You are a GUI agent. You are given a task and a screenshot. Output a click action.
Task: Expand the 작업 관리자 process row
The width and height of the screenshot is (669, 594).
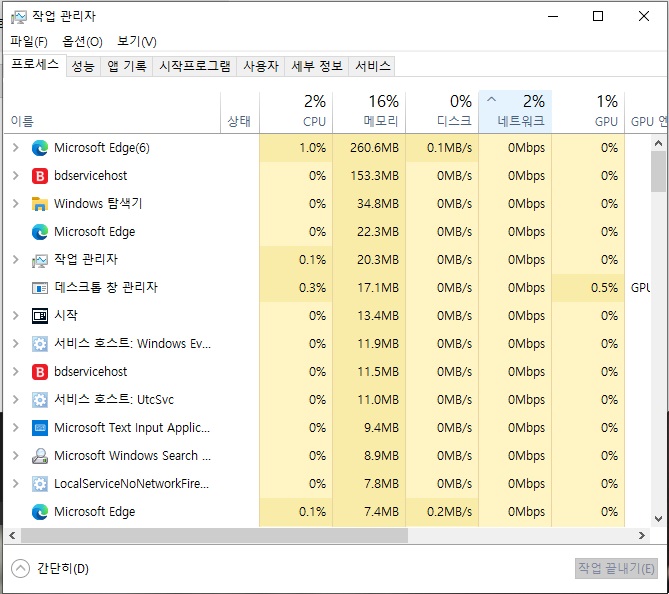(16, 260)
